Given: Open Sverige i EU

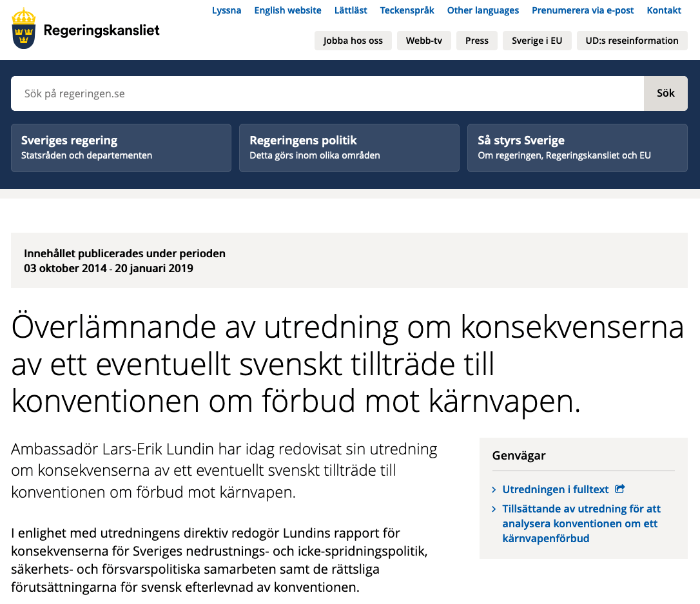Looking at the screenshot, I should click(x=537, y=41).
